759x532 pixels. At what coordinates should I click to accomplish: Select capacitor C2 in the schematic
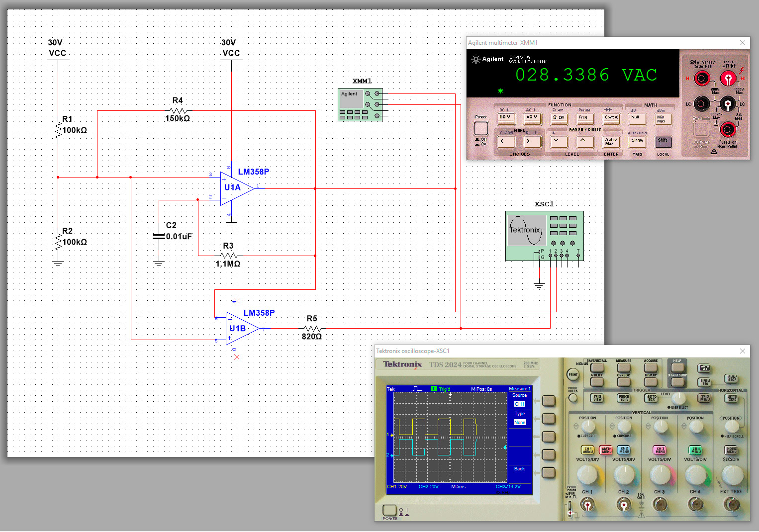(x=159, y=237)
